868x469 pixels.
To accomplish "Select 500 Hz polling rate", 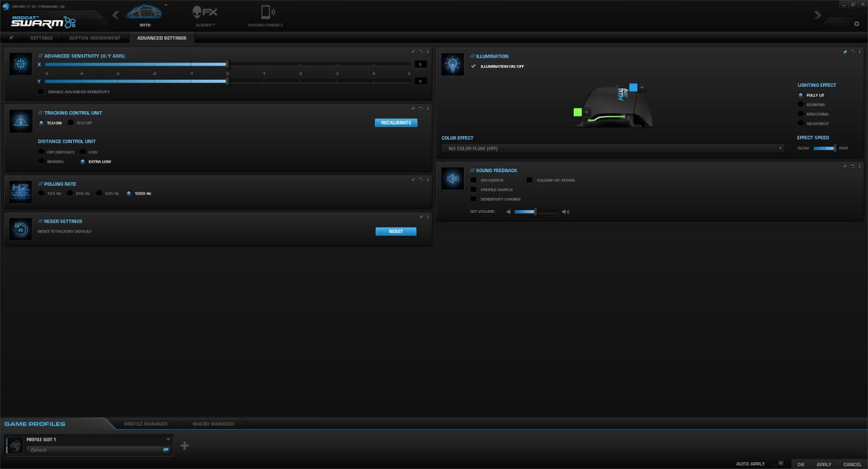I will tap(99, 193).
